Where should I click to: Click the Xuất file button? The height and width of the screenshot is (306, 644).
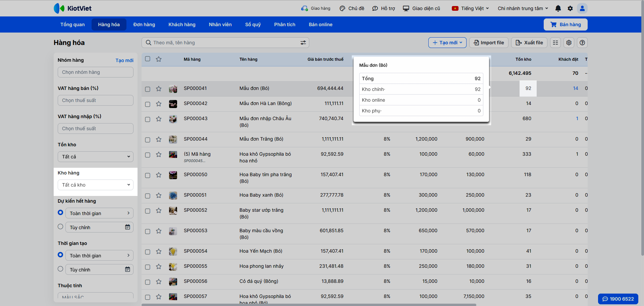coord(529,43)
